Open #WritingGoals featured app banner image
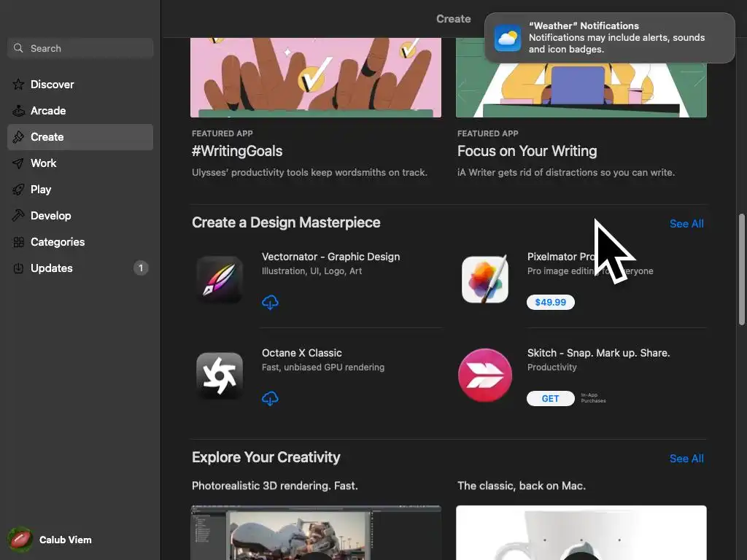Screen dimensions: 747x560 (x=315, y=77)
